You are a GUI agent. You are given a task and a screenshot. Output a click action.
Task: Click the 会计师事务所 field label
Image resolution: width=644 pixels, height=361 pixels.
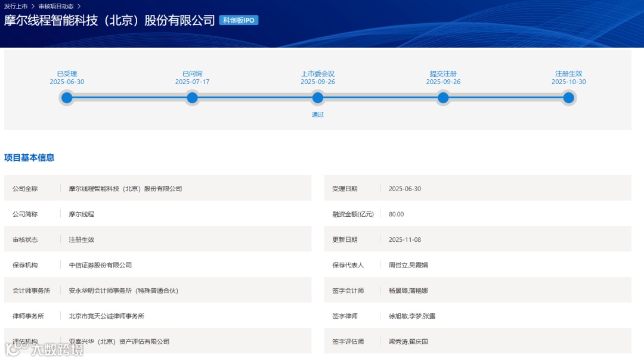coord(31,291)
